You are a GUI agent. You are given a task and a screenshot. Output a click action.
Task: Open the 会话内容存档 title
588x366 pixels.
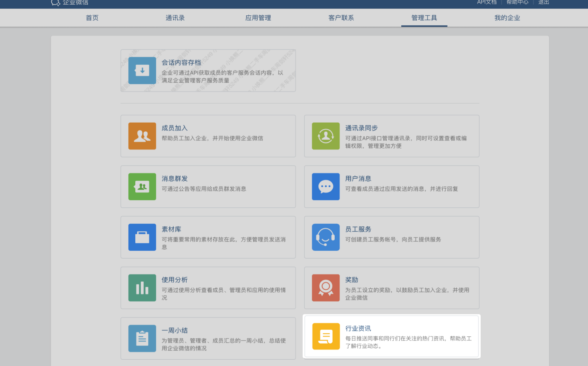[181, 62]
